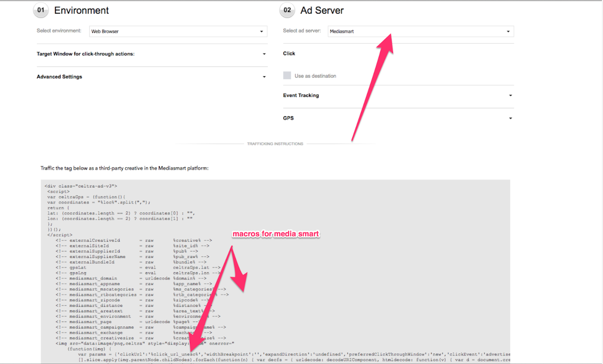Image resolution: width=603 pixels, height=364 pixels.
Task: Click the mediasmart_rtbcategories comment line
Action: click(x=142, y=295)
